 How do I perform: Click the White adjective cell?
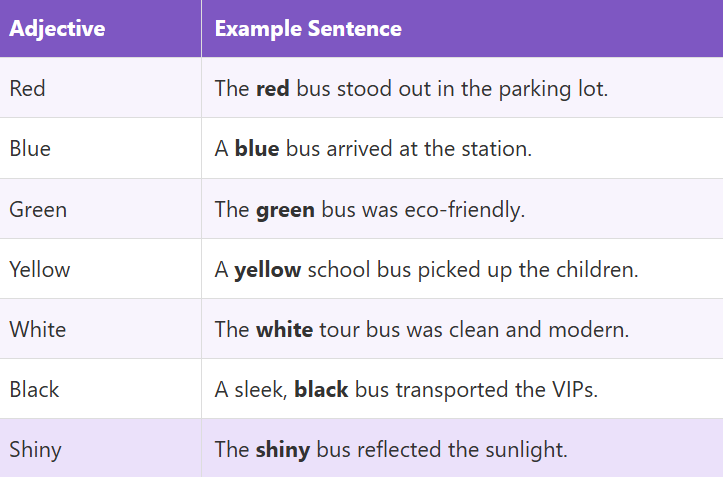[x=36, y=329]
